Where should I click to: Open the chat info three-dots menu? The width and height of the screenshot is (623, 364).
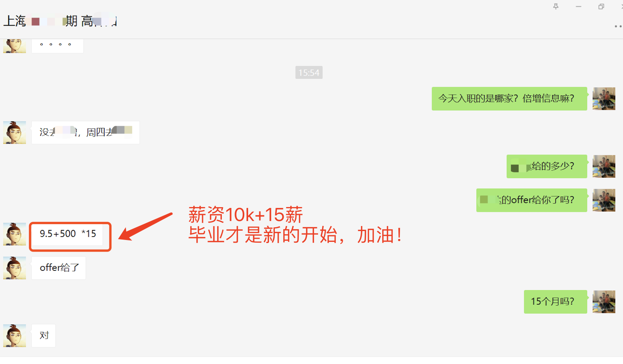tap(618, 26)
